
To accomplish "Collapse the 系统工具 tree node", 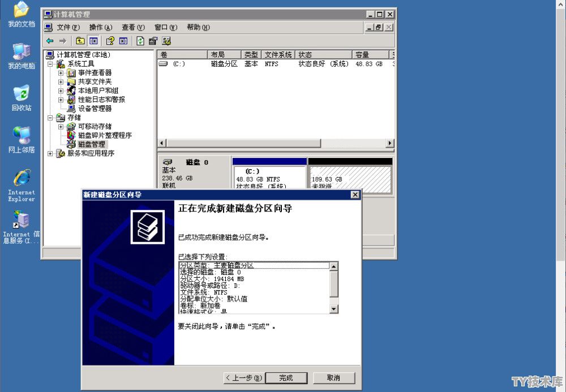I will 50,64.
